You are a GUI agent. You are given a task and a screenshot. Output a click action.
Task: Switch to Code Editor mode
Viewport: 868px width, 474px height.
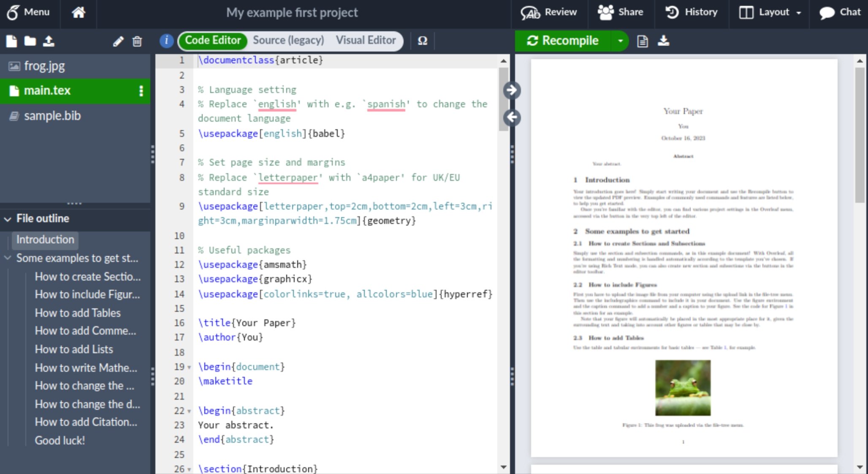coord(213,41)
